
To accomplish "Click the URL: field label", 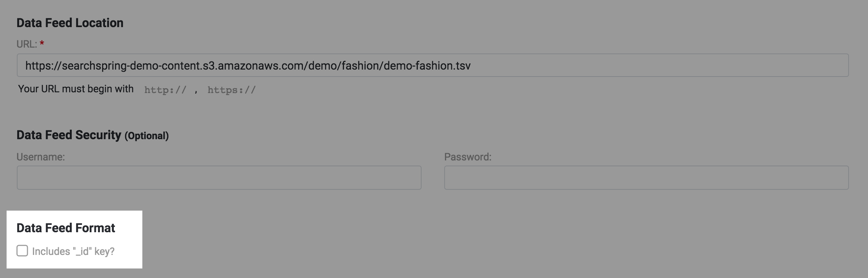I will pos(26,44).
